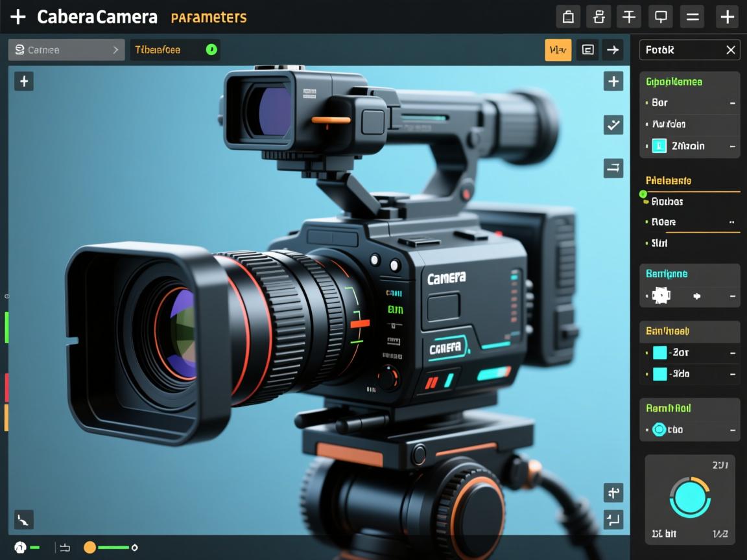Click the bag icon in top toolbar

[x=568, y=17]
